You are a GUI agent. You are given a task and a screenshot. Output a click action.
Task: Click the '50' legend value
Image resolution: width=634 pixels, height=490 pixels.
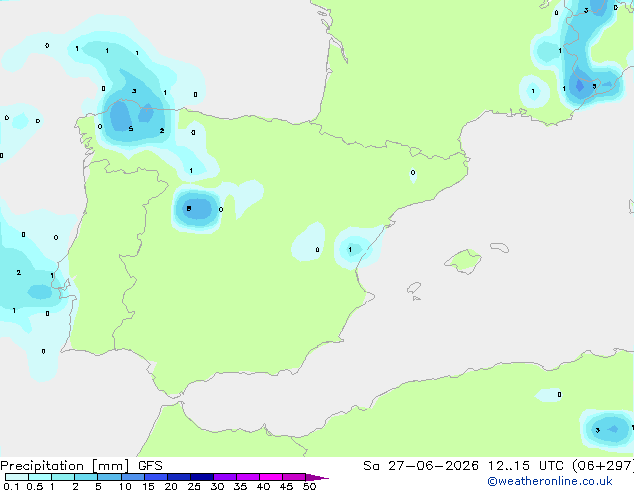tap(309, 486)
